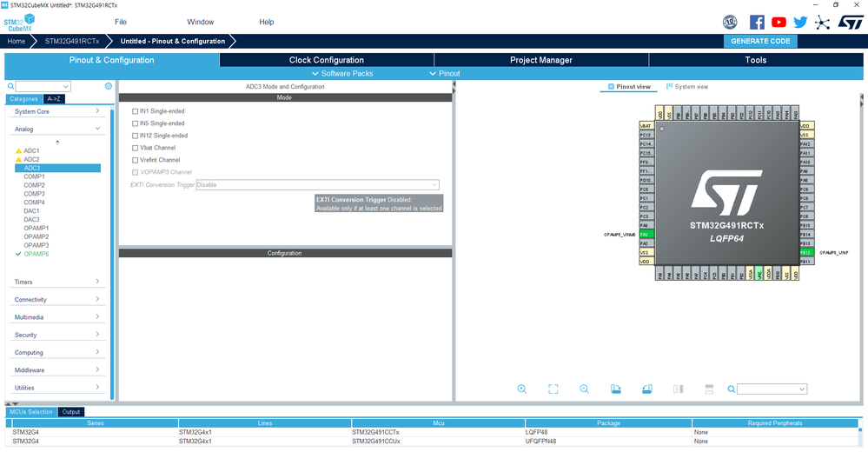Expand the Connectivity category
The width and height of the screenshot is (868, 452).
point(57,300)
